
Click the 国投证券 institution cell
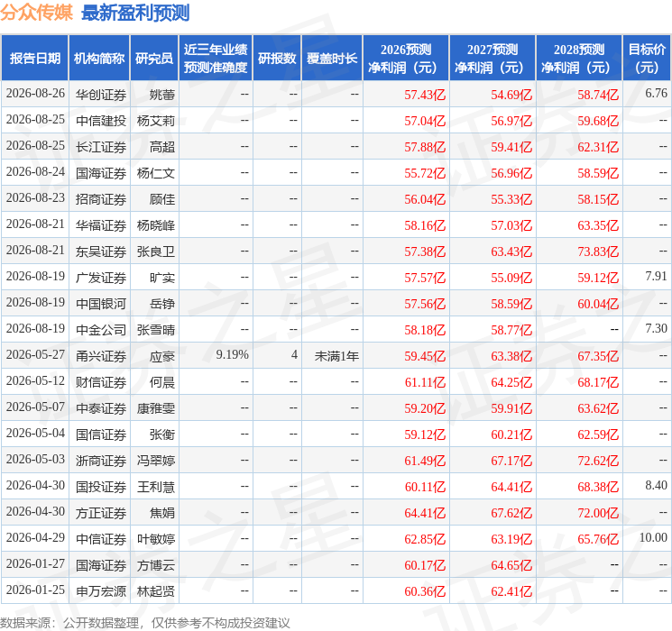[x=101, y=487]
